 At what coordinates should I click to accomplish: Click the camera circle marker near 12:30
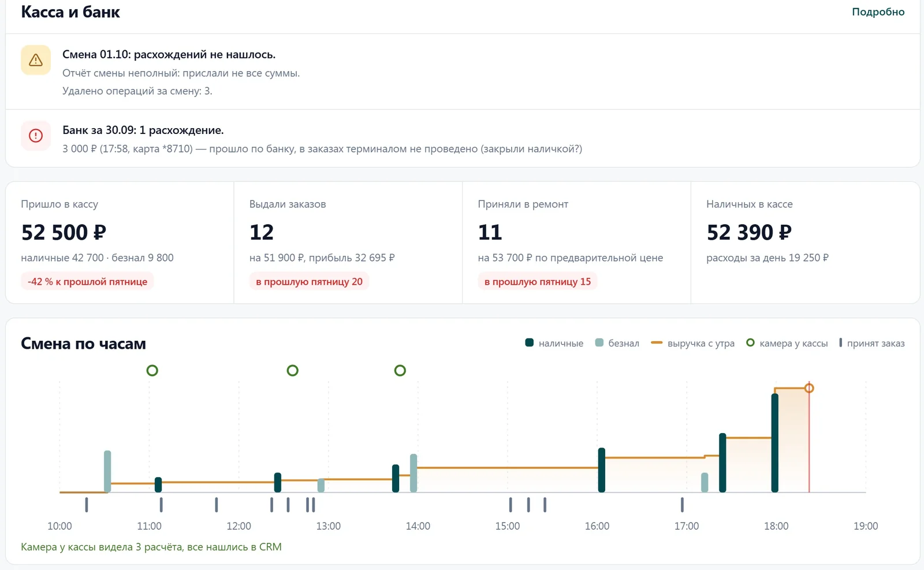pyautogui.click(x=293, y=370)
